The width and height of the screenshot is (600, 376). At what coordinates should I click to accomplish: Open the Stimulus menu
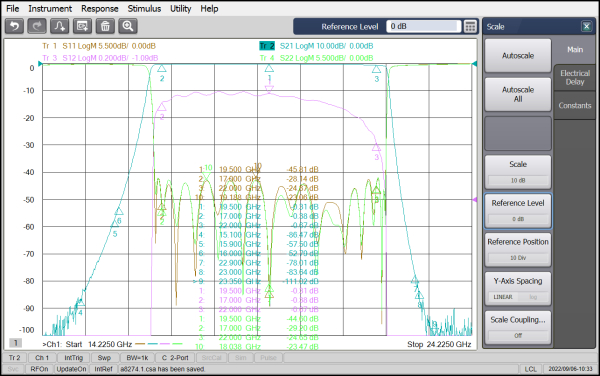click(x=144, y=8)
